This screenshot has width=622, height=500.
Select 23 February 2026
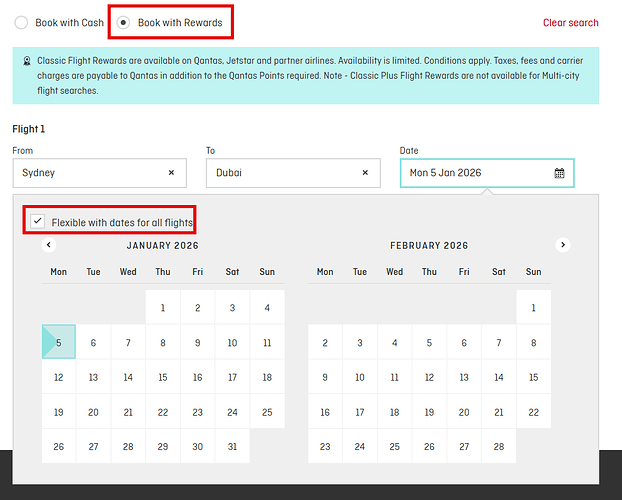point(325,446)
